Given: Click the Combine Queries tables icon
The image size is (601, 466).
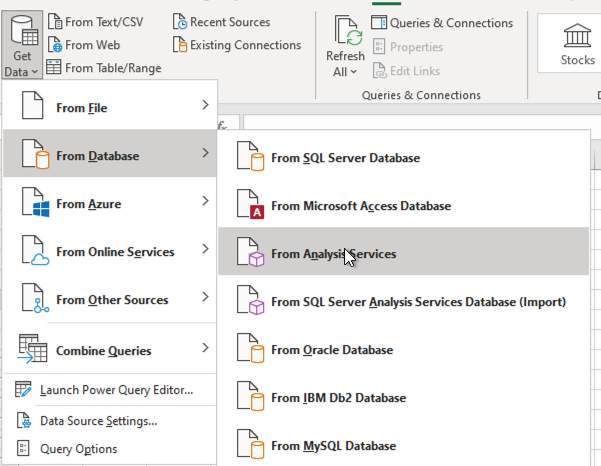Looking at the screenshot, I should click(x=32, y=348).
